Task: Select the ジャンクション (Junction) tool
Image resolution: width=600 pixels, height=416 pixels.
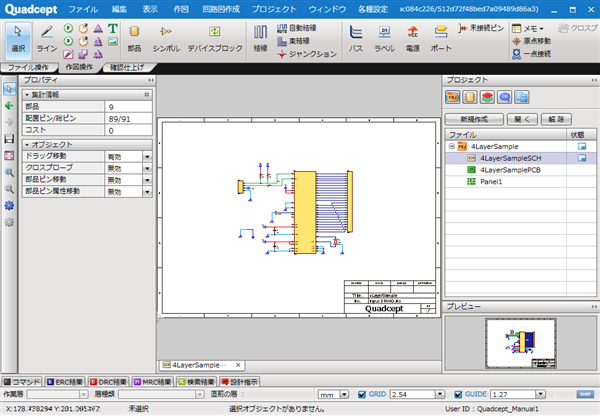Action: click(x=307, y=54)
